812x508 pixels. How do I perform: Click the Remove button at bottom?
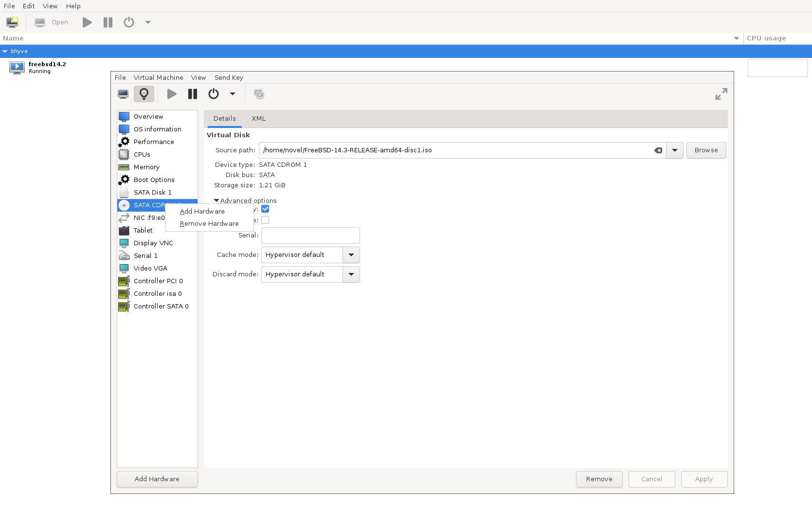click(x=599, y=479)
